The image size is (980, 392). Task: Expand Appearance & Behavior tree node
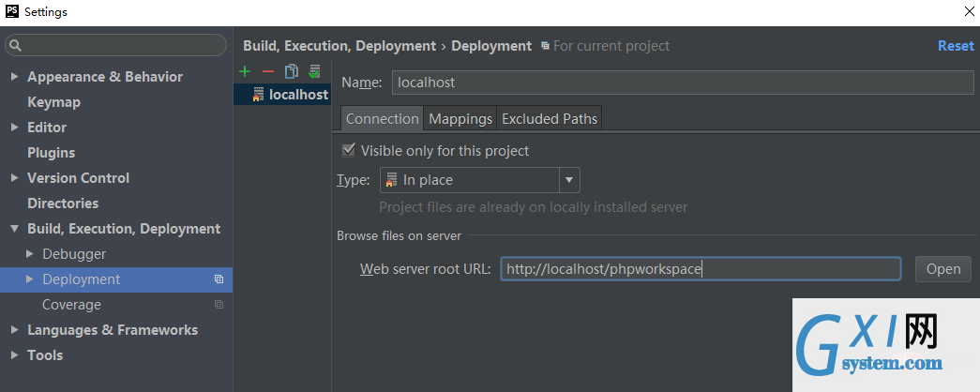pyautogui.click(x=15, y=77)
